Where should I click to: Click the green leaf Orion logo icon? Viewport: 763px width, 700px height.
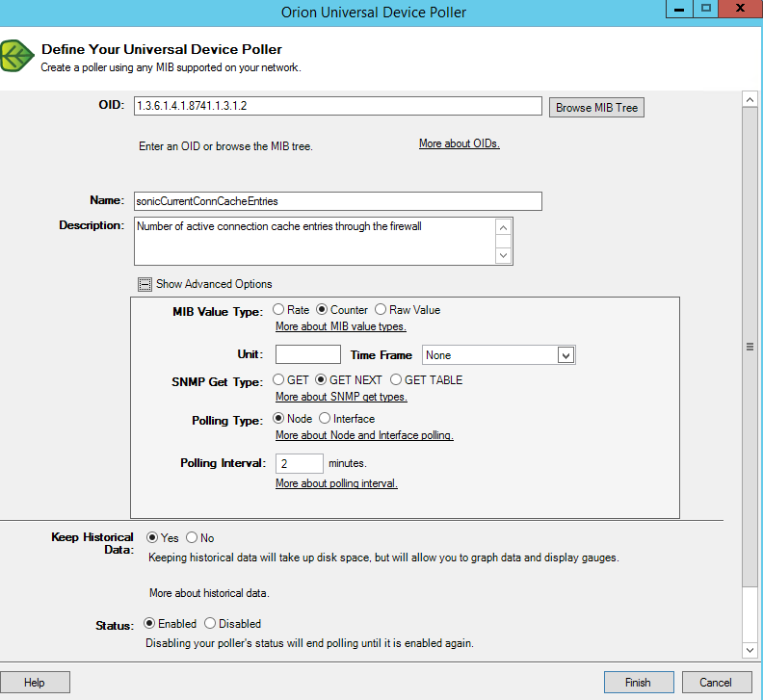(x=16, y=56)
